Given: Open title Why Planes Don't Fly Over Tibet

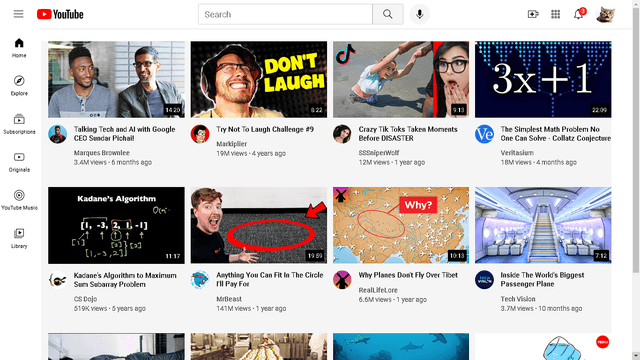Looking at the screenshot, I should [x=408, y=275].
